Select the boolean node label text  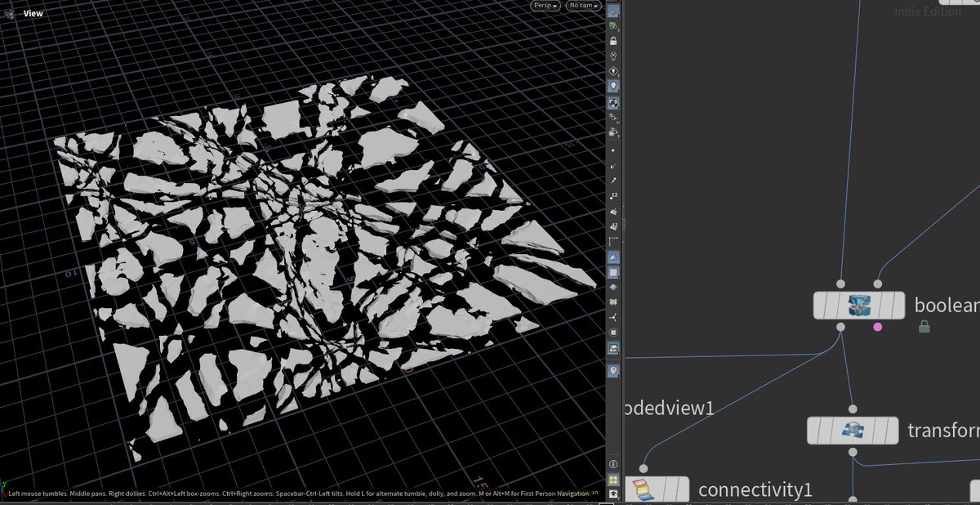(947, 306)
